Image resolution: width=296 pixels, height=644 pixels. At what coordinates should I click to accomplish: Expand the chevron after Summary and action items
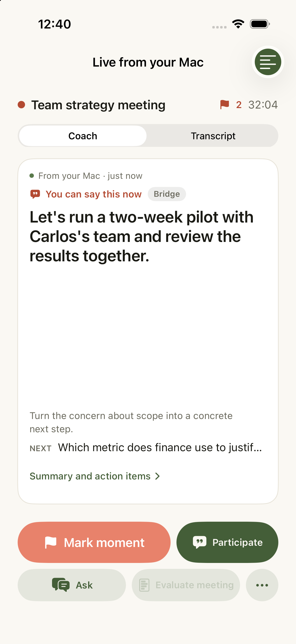[x=157, y=476]
